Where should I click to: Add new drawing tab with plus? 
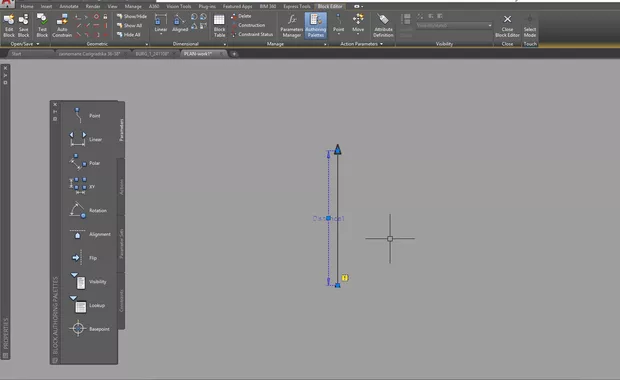(234, 54)
